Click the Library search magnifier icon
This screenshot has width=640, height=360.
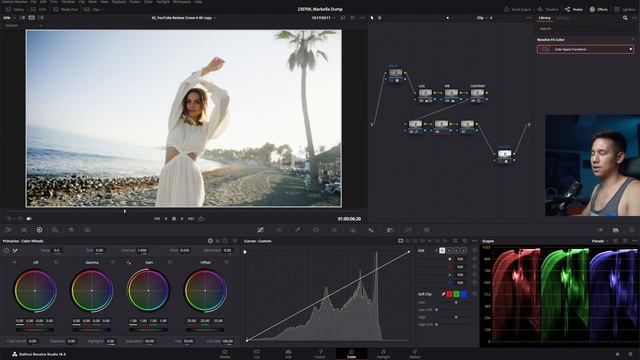click(x=625, y=18)
